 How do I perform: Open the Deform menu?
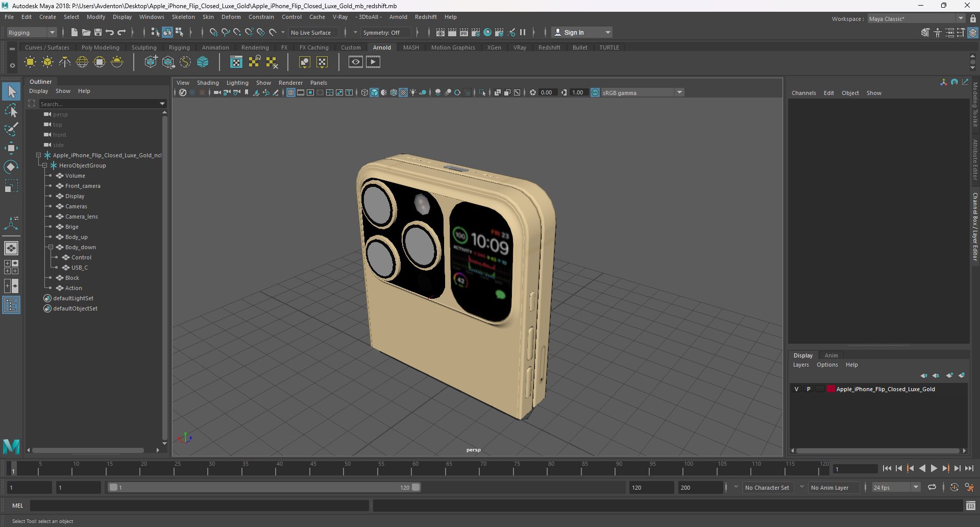231,17
